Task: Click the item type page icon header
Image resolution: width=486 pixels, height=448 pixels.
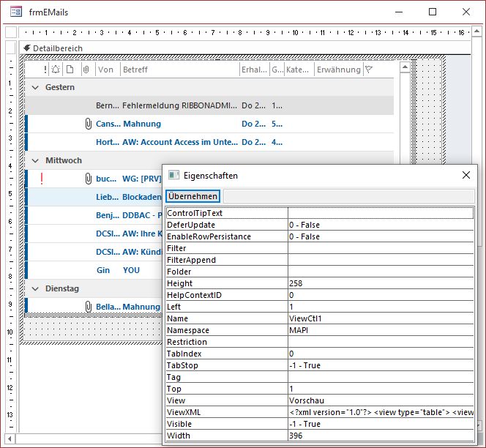Action: pos(70,70)
